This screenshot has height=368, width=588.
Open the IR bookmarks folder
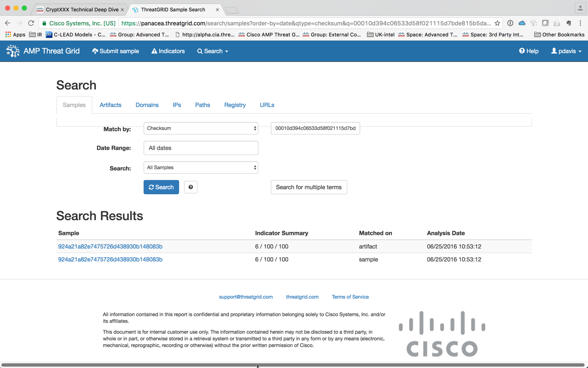tap(35, 35)
